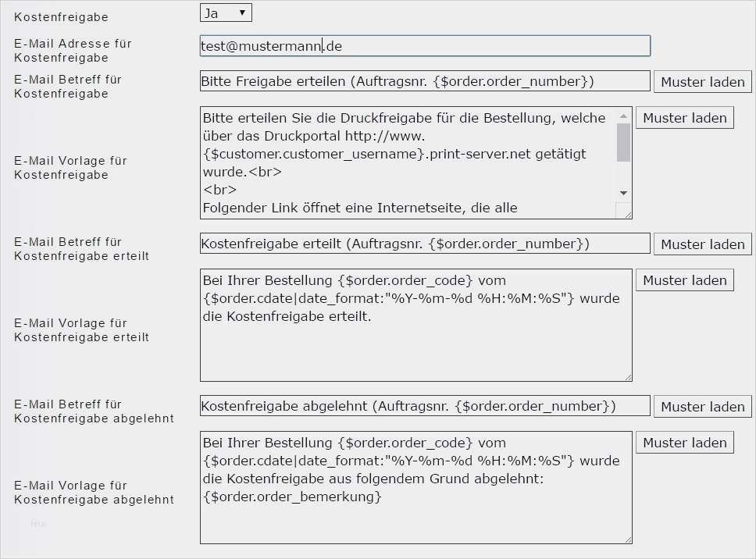Open the Kostenfreigabe dropdown

(225, 12)
